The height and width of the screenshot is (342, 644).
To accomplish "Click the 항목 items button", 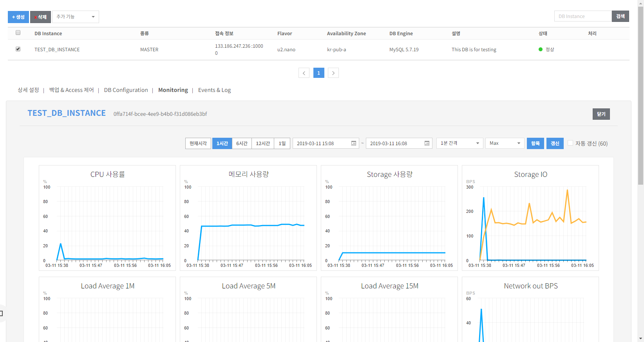I will 535,143.
